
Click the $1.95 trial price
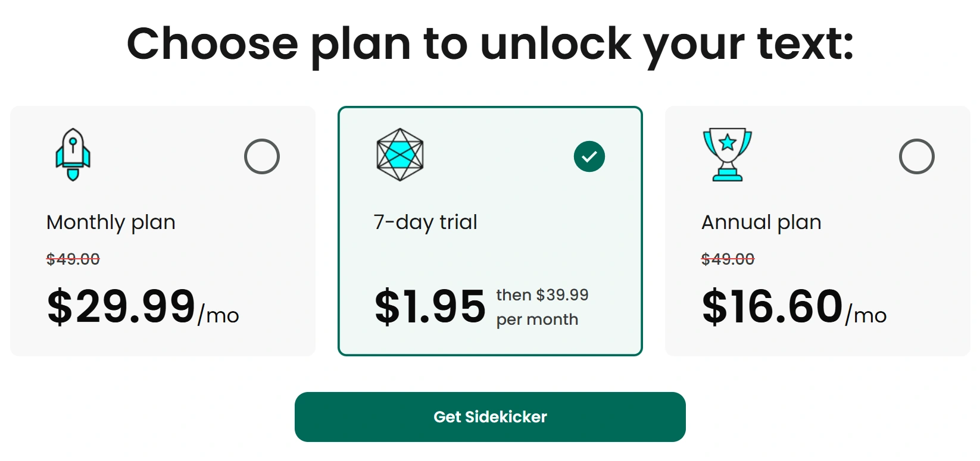click(430, 307)
